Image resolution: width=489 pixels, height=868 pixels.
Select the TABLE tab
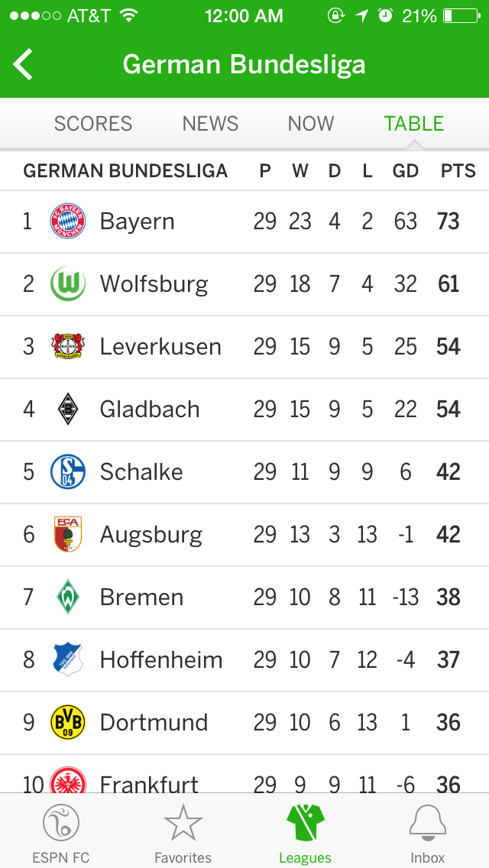coord(414,124)
